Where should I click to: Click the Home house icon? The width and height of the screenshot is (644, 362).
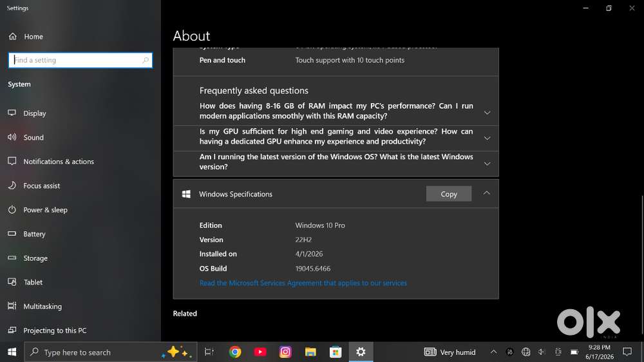(x=13, y=37)
